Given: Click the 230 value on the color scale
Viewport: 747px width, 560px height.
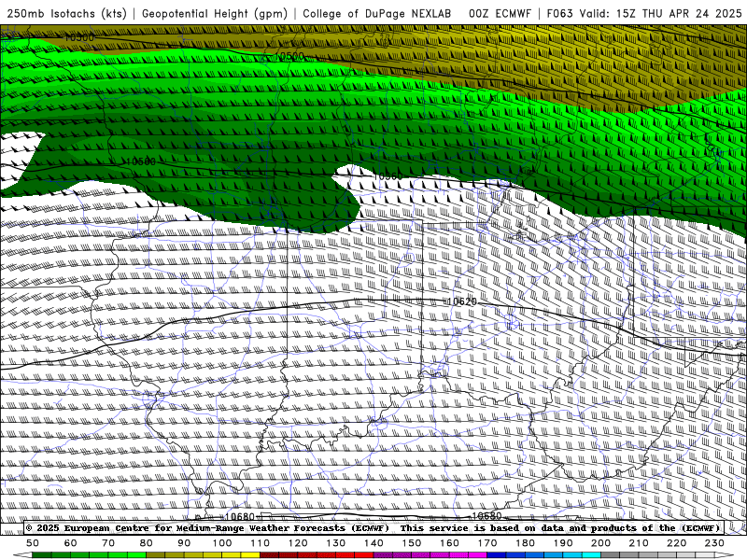Looking at the screenshot, I should (x=714, y=543).
